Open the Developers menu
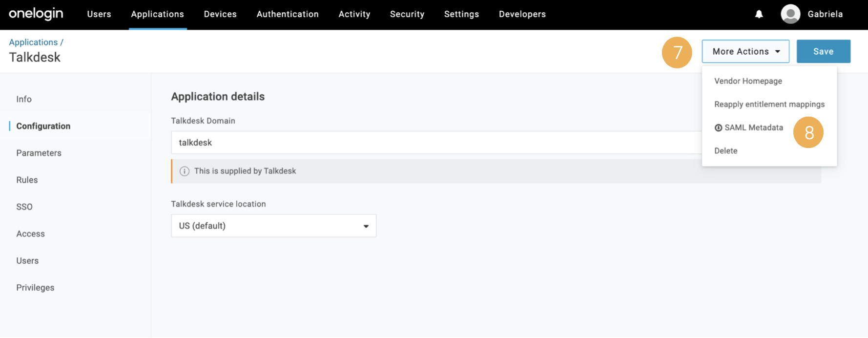This screenshot has width=868, height=338. coord(522,14)
